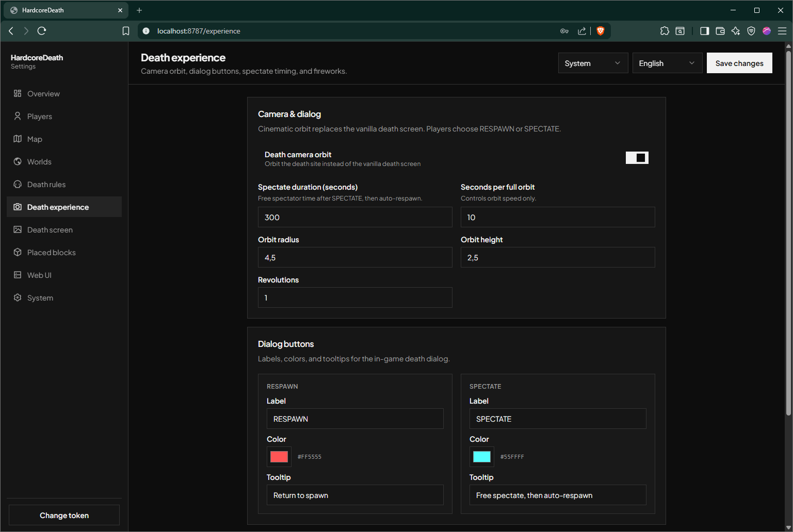Click the Death experience page title
Image resolution: width=793 pixels, height=532 pixels.
pyautogui.click(x=183, y=58)
